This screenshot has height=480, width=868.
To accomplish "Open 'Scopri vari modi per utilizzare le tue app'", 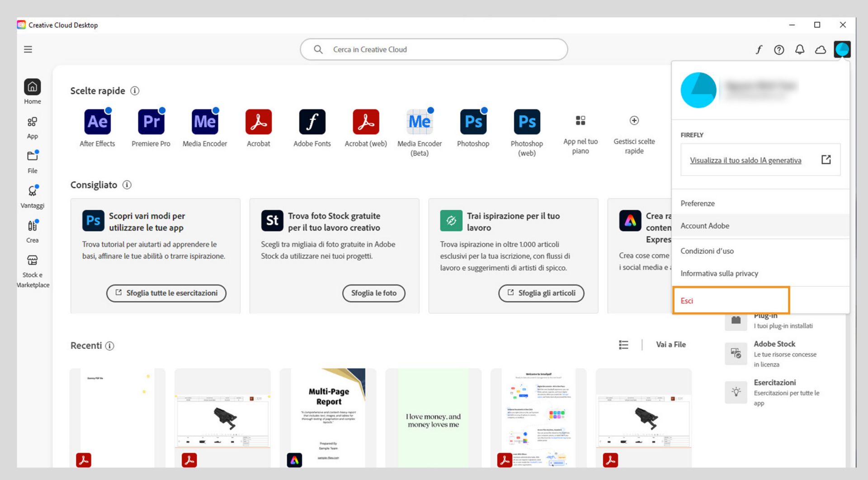I will pos(156,256).
